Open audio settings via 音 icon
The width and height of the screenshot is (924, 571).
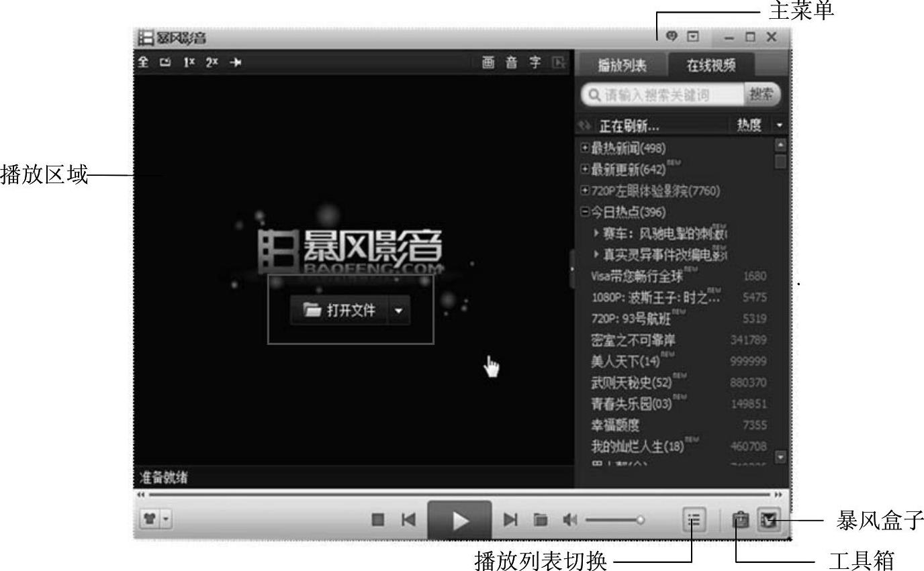(x=512, y=63)
